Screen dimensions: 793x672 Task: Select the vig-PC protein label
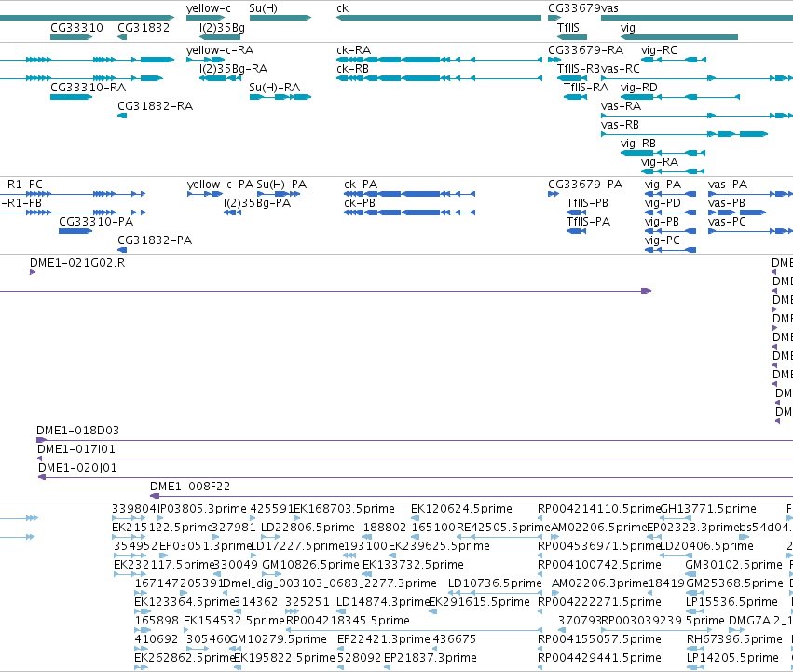pos(663,240)
